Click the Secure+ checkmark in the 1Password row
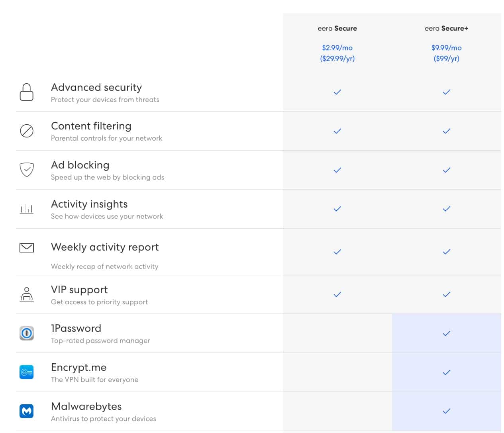The width and height of the screenshot is (504, 433). click(447, 333)
